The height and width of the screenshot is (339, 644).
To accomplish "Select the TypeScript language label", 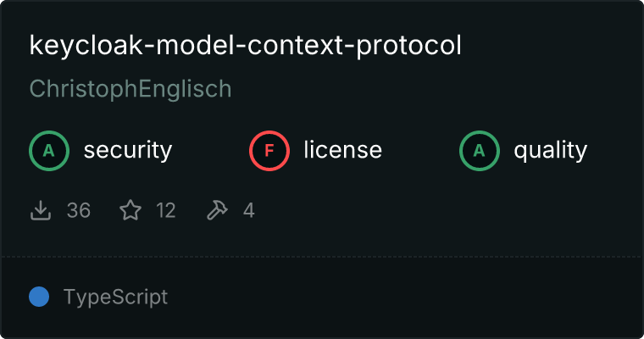I will (x=115, y=297).
